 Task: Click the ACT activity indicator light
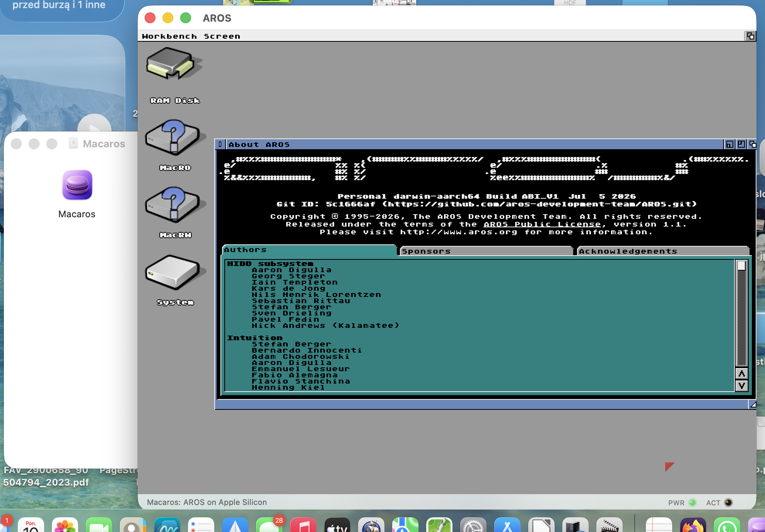(x=728, y=503)
